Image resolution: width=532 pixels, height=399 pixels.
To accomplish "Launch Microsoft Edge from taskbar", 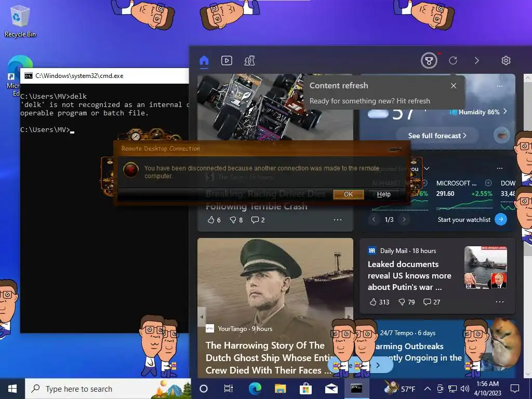I will (x=255, y=389).
